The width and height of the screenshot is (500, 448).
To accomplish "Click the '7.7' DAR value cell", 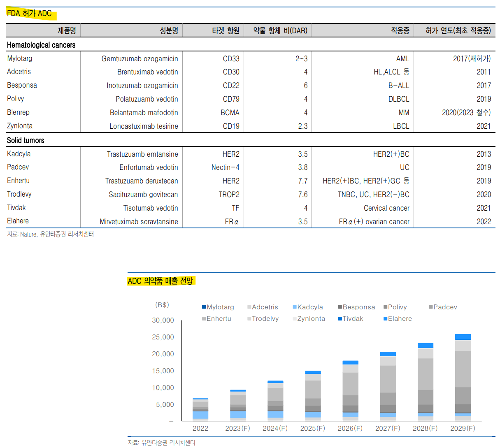I will pyautogui.click(x=303, y=181).
